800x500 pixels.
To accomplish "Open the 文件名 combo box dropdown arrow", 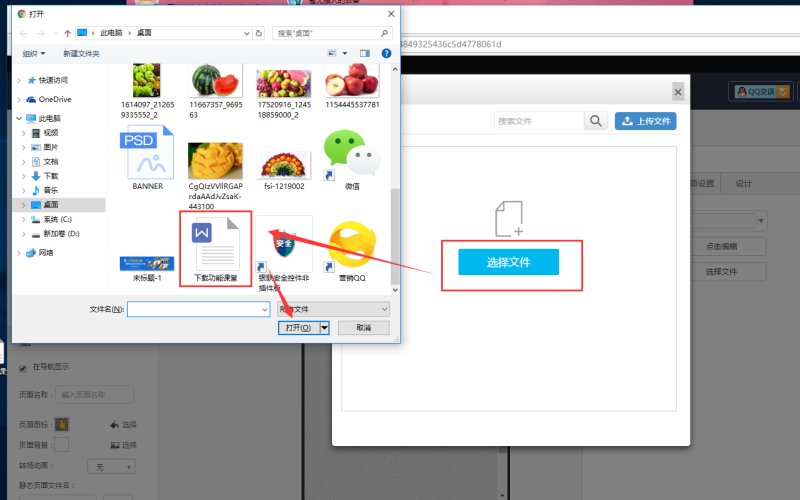I will 265,309.
